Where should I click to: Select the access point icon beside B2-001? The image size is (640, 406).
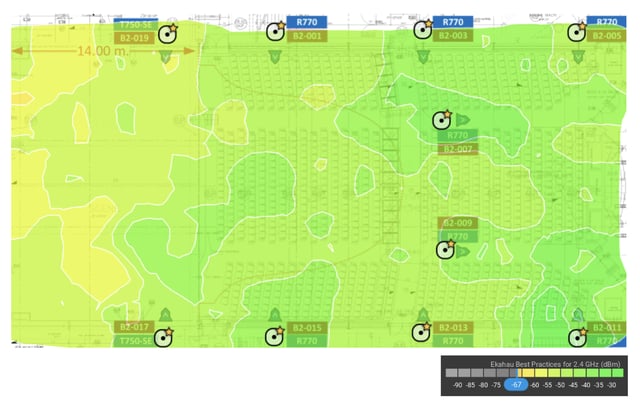pos(276,31)
